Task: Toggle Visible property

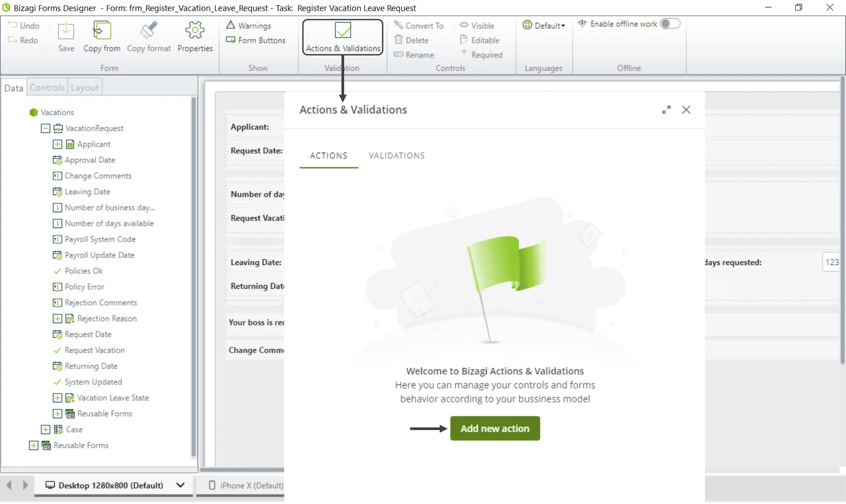Action: (477, 25)
